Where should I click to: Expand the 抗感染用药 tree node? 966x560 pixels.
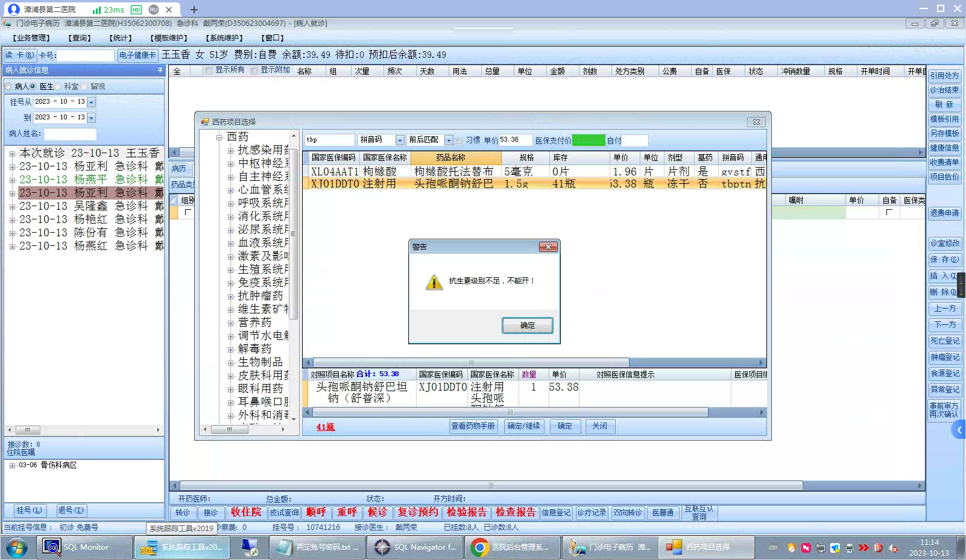[230, 150]
